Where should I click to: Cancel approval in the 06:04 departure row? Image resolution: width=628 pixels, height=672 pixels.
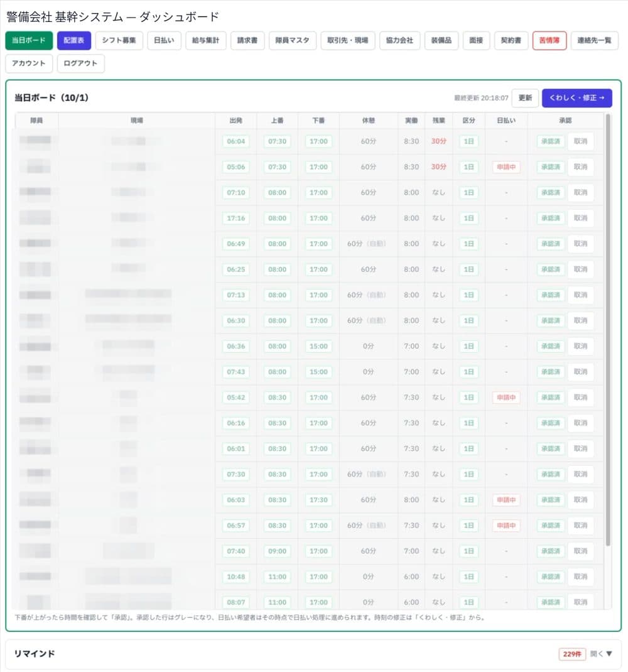(580, 141)
